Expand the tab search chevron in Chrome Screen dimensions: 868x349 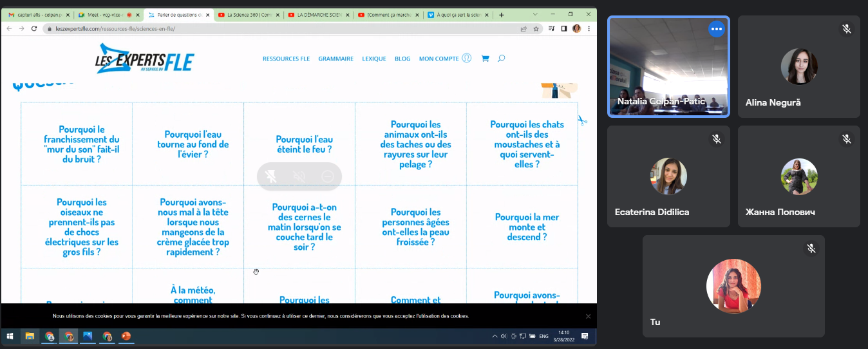tap(536, 14)
